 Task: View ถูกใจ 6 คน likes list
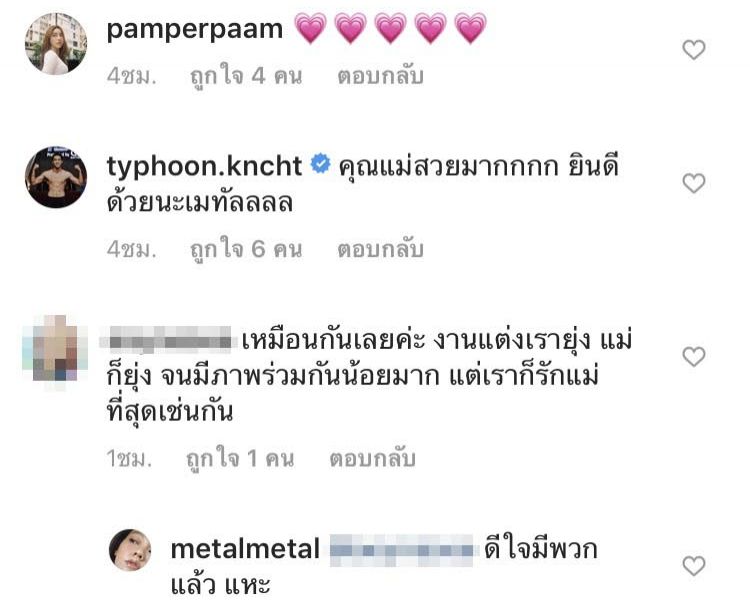246,249
